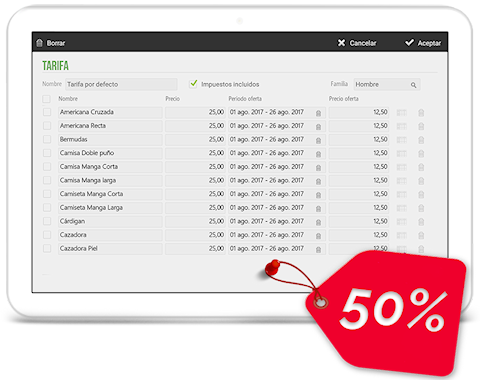Clear offer period for Americana Cruzada
The height and width of the screenshot is (380, 480).
(318, 113)
